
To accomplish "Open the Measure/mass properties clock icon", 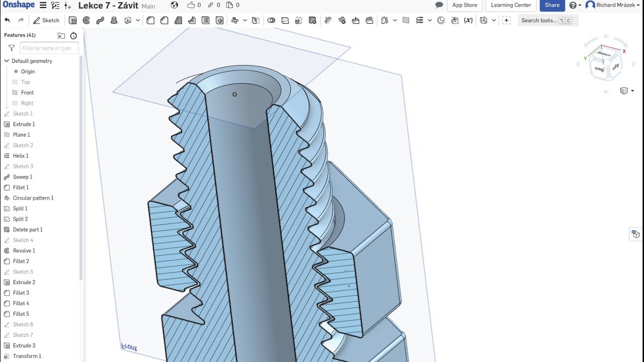I will (441, 21).
